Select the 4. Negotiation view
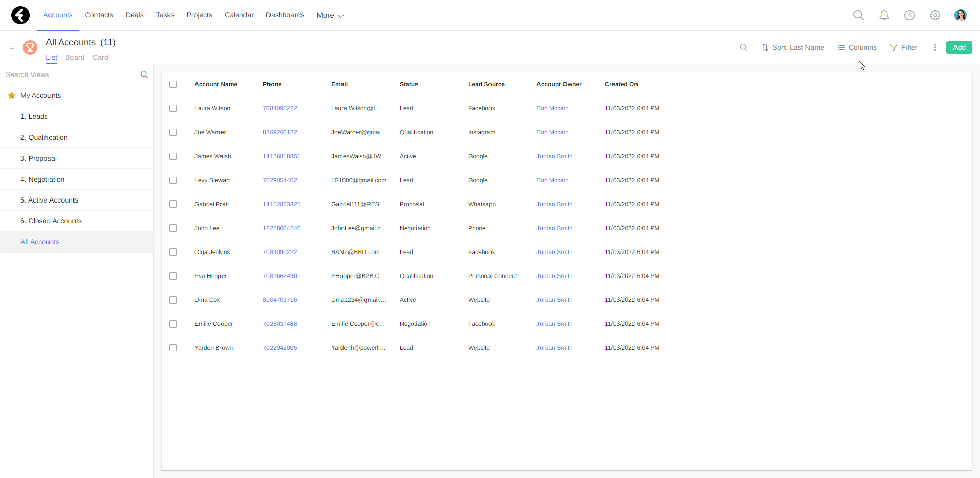Image resolution: width=980 pixels, height=478 pixels. [x=77, y=179]
